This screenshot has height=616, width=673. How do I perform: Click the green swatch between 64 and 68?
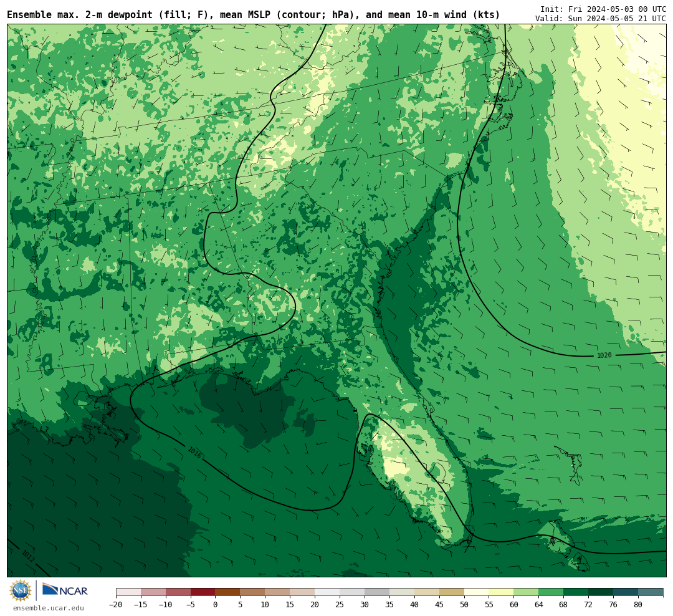click(551, 592)
